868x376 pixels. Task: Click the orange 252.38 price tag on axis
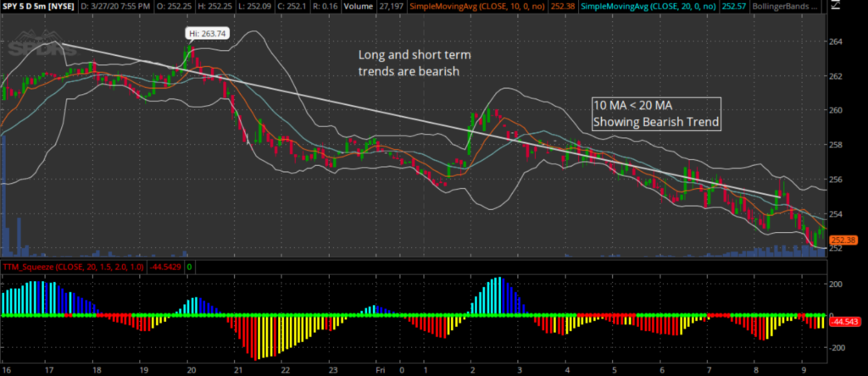coord(844,240)
